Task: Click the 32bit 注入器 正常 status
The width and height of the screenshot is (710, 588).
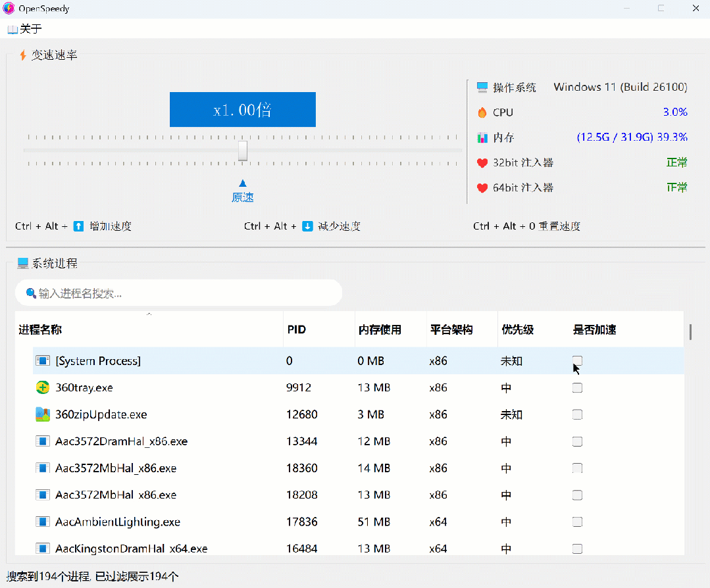Action: (x=677, y=162)
